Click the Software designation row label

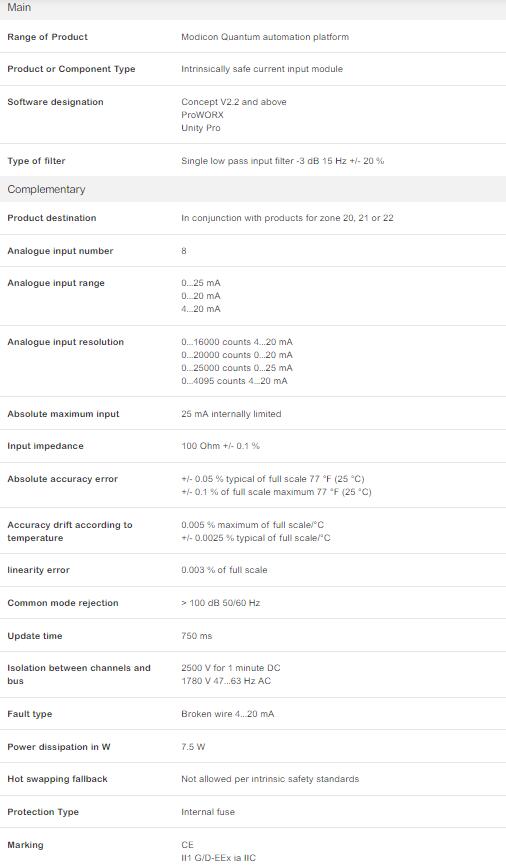click(55, 102)
